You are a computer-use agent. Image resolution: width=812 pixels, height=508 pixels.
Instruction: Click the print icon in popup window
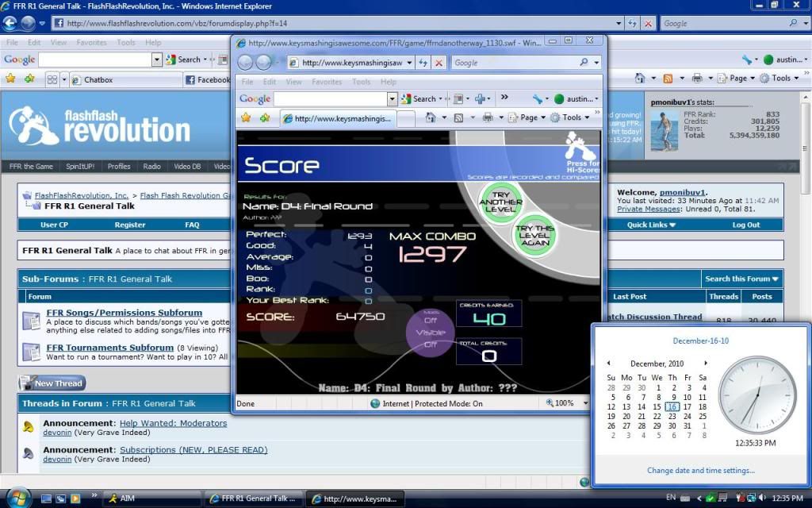pyautogui.click(x=488, y=117)
